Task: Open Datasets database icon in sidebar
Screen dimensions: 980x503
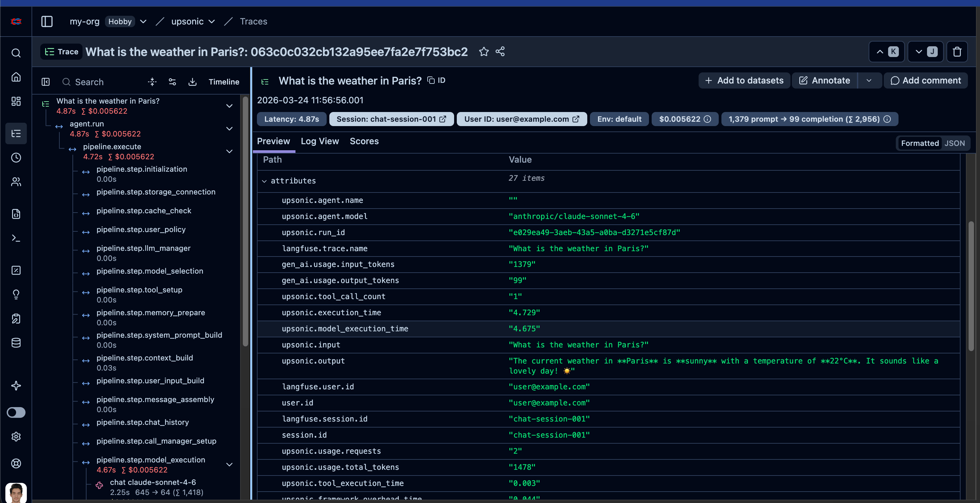Action: tap(16, 343)
